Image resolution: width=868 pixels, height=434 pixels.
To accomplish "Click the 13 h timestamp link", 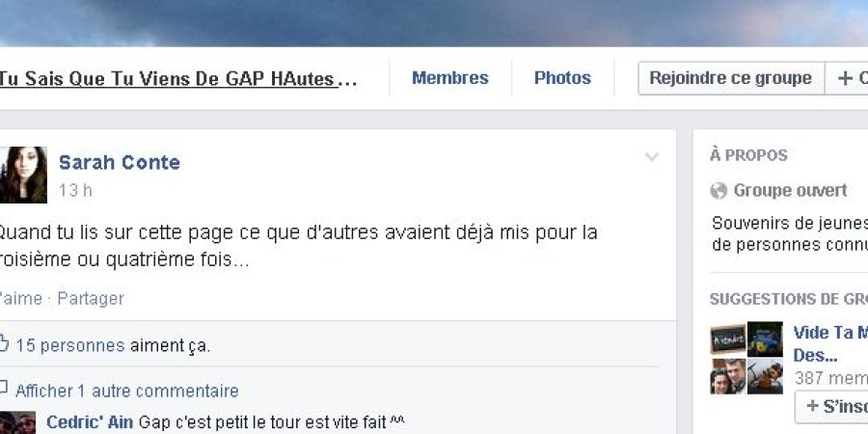I will coord(75,190).
